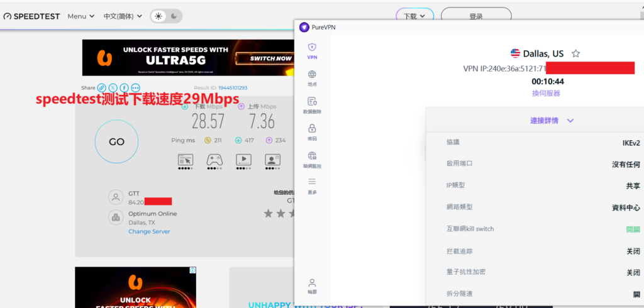Click the idle ping icon showing 211

[208, 140]
